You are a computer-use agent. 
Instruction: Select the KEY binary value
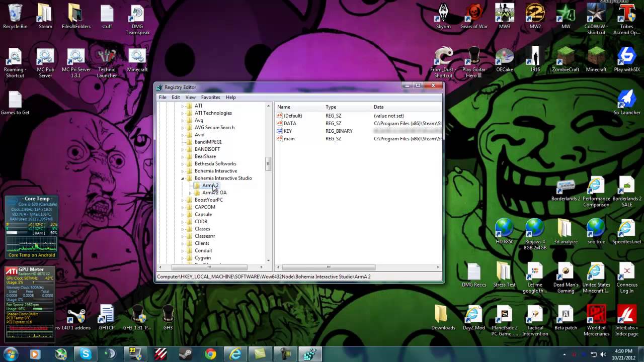pos(287,131)
